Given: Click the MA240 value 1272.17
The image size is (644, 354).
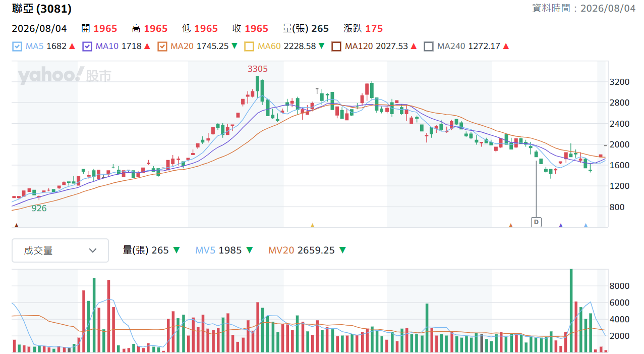Looking at the screenshot, I should [484, 46].
